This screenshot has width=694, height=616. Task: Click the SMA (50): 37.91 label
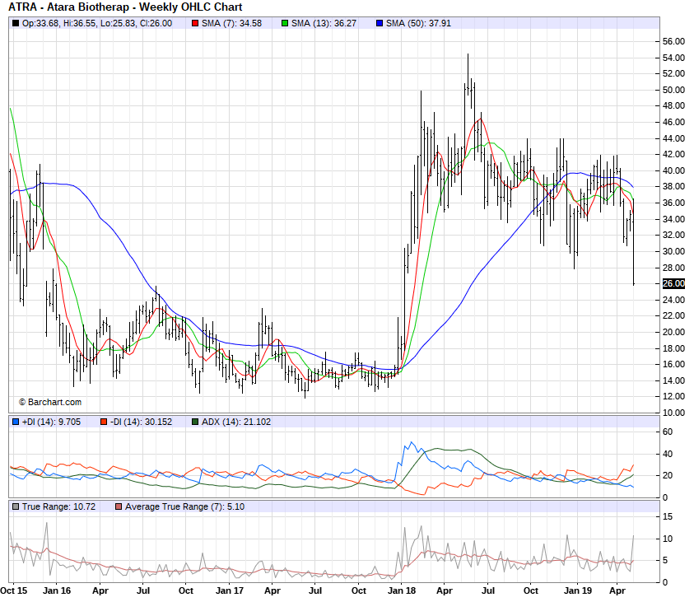[x=418, y=23]
